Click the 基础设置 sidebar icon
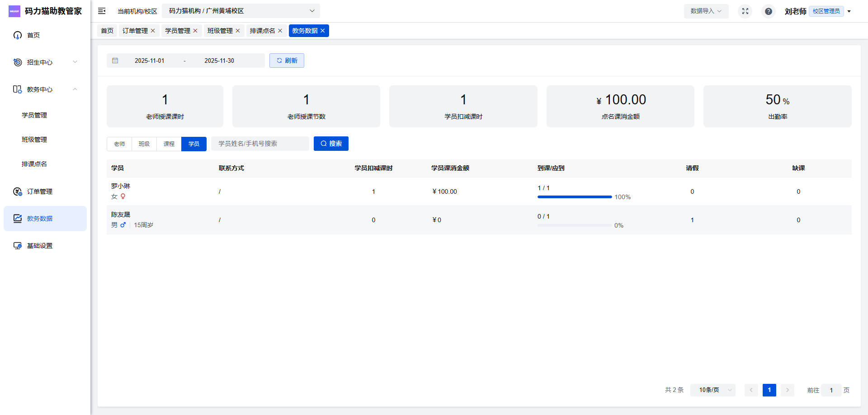The height and width of the screenshot is (415, 868). tap(18, 246)
